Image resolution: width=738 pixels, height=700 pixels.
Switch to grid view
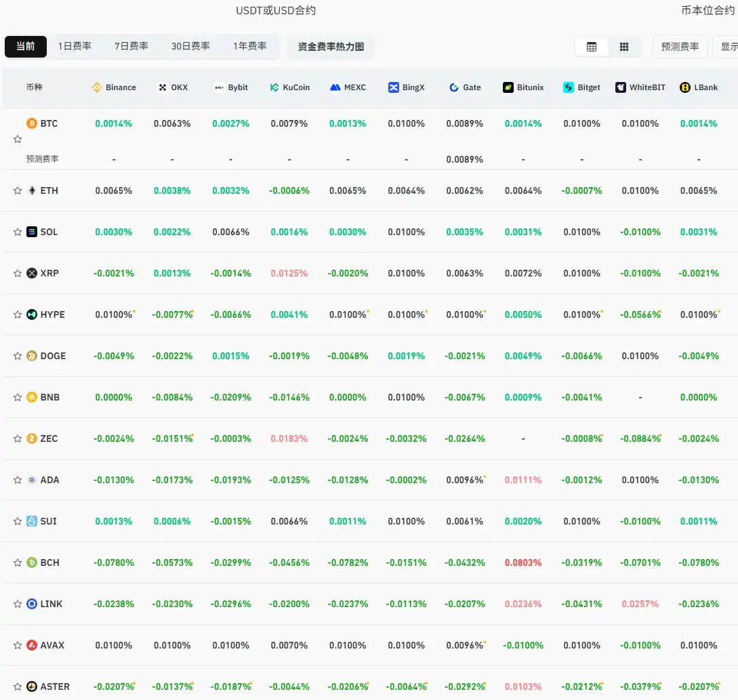click(x=624, y=47)
